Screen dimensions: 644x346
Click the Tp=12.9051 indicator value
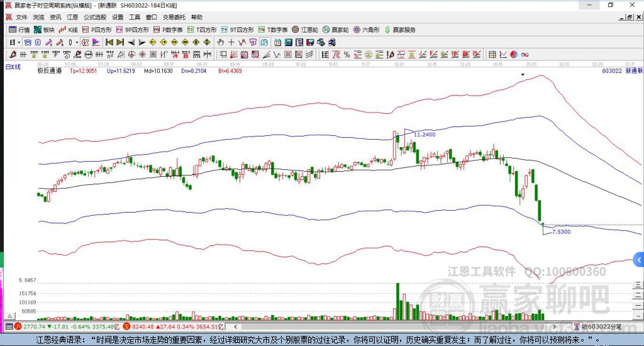click(x=84, y=70)
